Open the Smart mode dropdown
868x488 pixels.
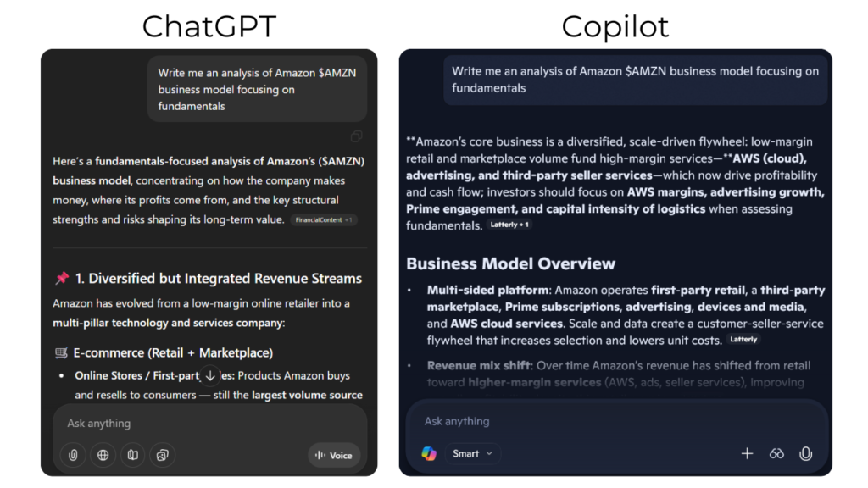coord(472,453)
